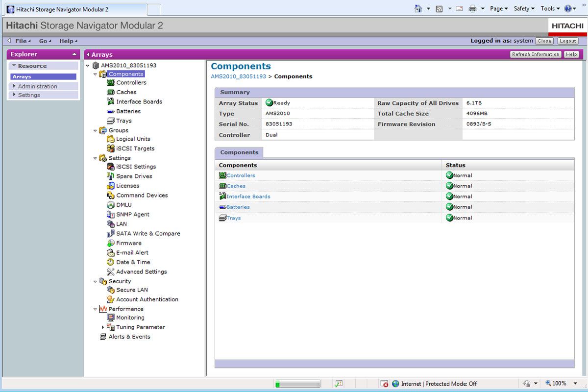Click the Logout button
Image resolution: width=588 pixels, height=392 pixels.
pos(567,41)
